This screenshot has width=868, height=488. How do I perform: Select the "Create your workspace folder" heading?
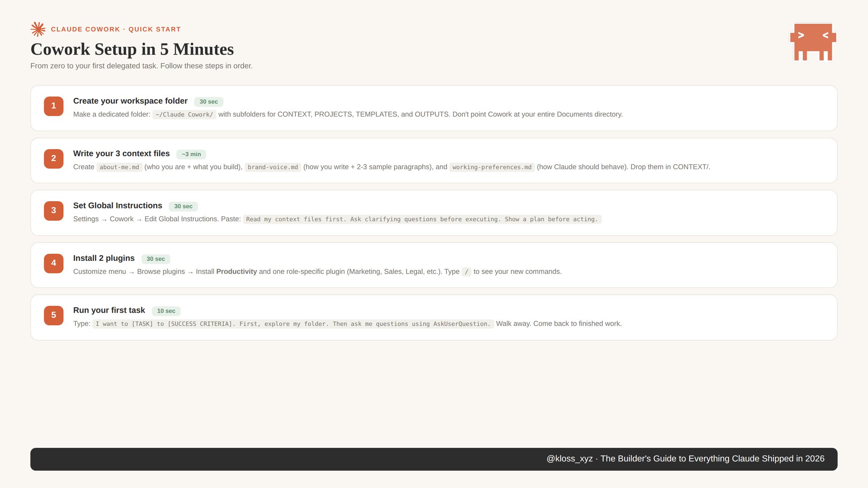tap(131, 101)
